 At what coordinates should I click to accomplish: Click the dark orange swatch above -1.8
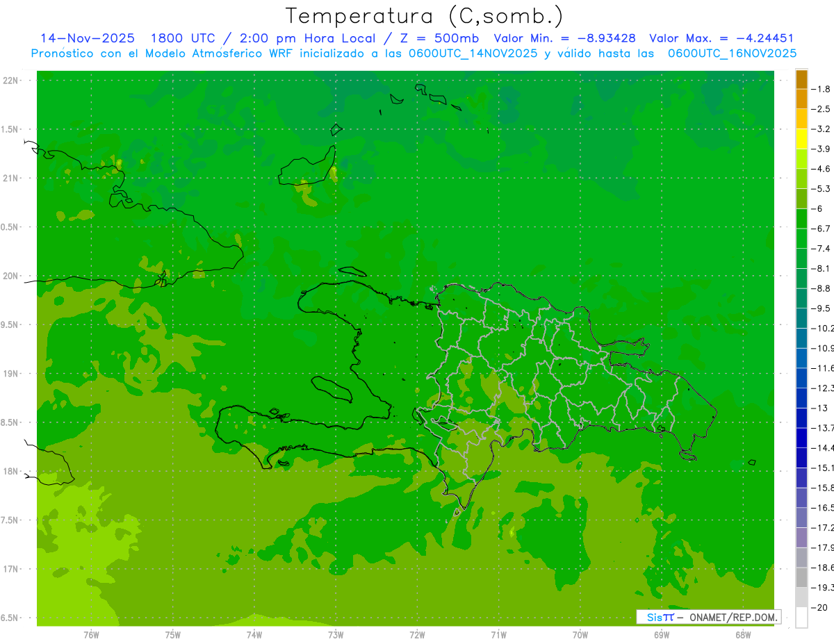click(x=802, y=79)
